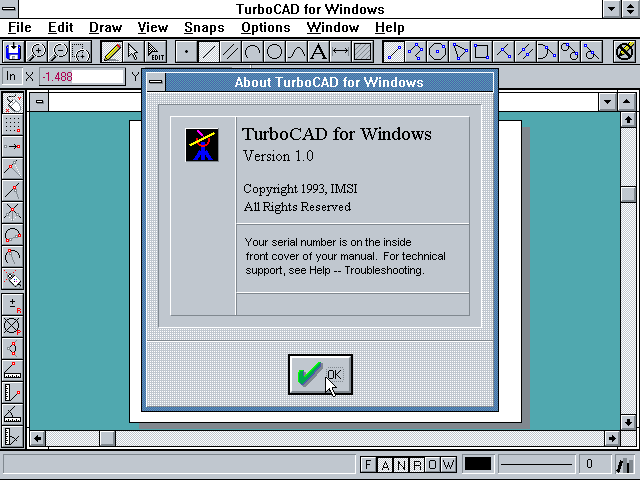Image resolution: width=640 pixels, height=480 pixels.
Task: Enable the Snap to Endpoint arrow tool
Action: point(13,147)
